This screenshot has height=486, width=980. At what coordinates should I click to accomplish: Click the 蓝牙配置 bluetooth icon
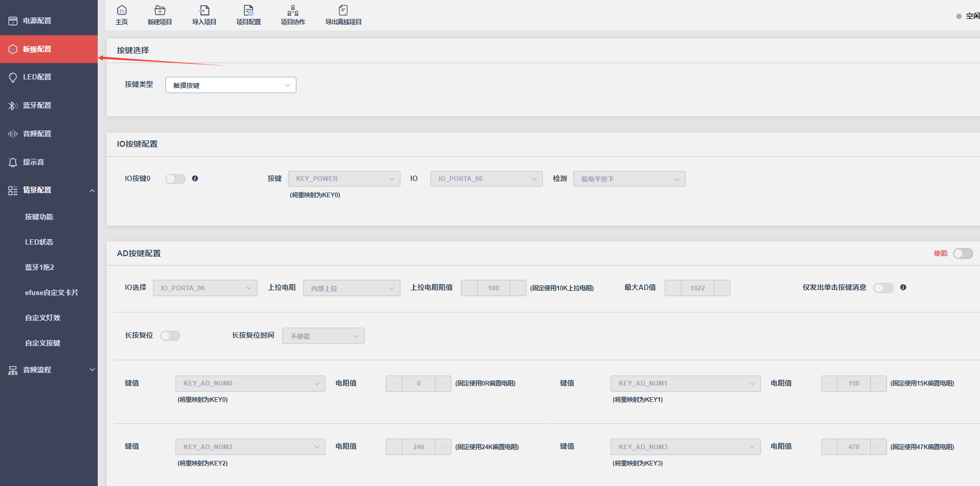pos(13,106)
